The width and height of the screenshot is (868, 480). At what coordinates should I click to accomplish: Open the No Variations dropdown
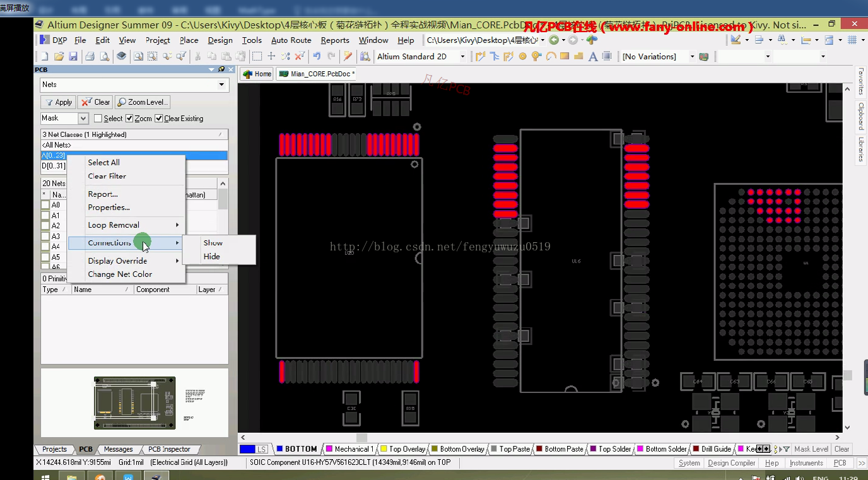[692, 56]
